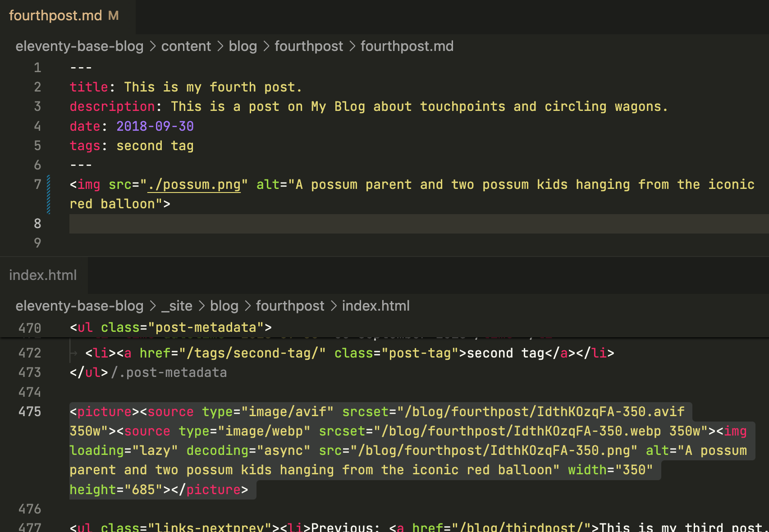Click 'fourthpost' breadcrumb in top editor
This screenshot has height=532, width=769.
pos(309,46)
